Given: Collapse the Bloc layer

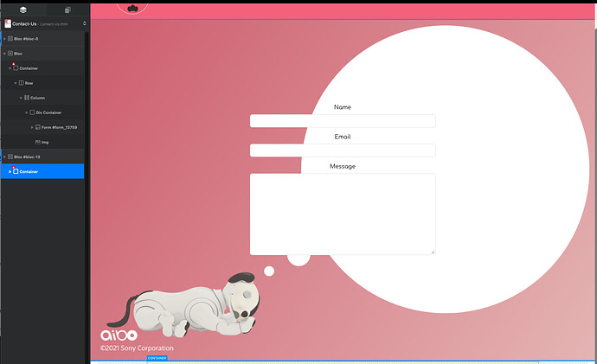Looking at the screenshot, I should [x=4, y=54].
